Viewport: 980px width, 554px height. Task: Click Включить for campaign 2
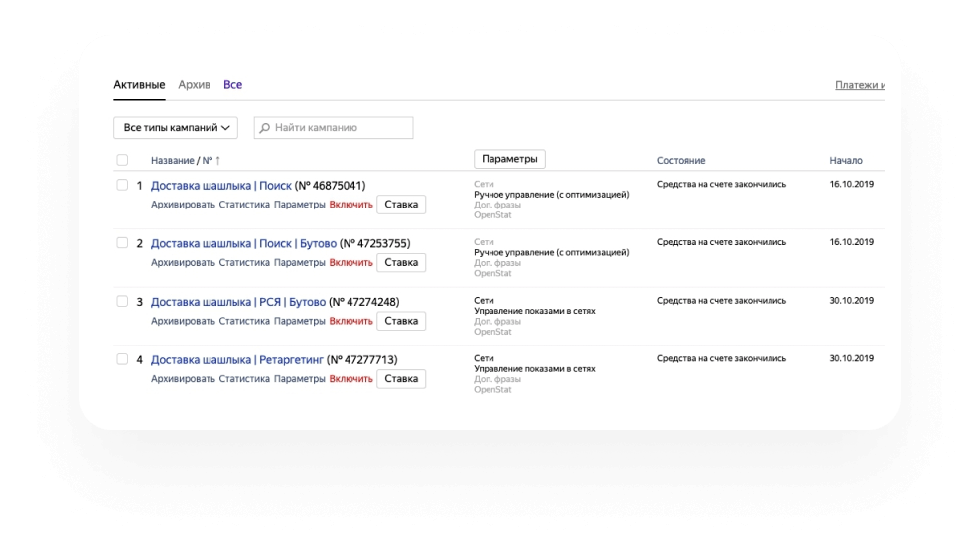click(x=350, y=263)
